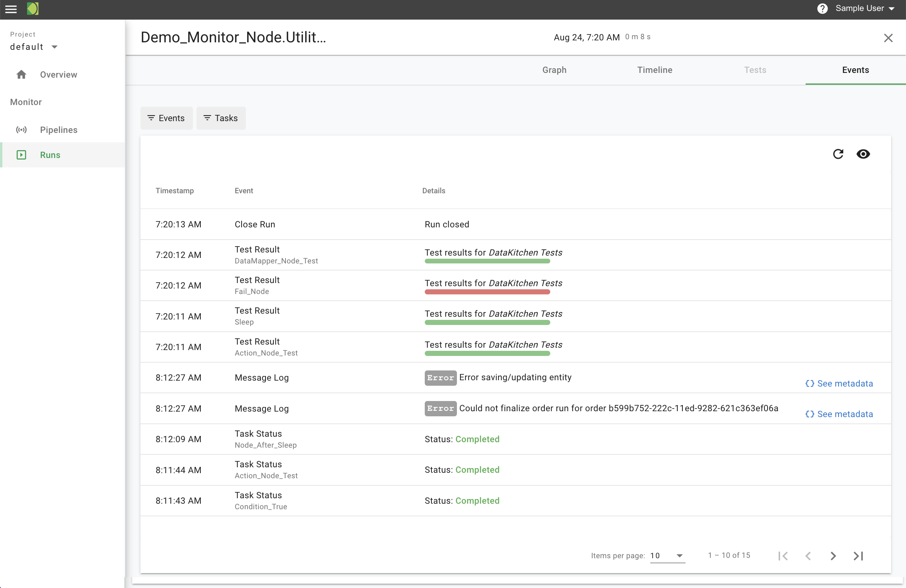This screenshot has height=588, width=906.
Task: Go to next page of events
Action: [x=833, y=556]
